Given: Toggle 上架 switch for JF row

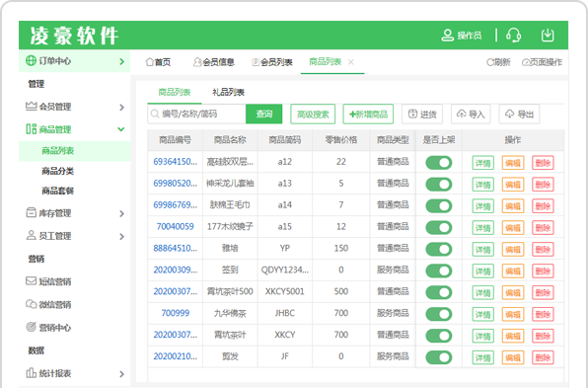Looking at the screenshot, I should pos(439,357).
